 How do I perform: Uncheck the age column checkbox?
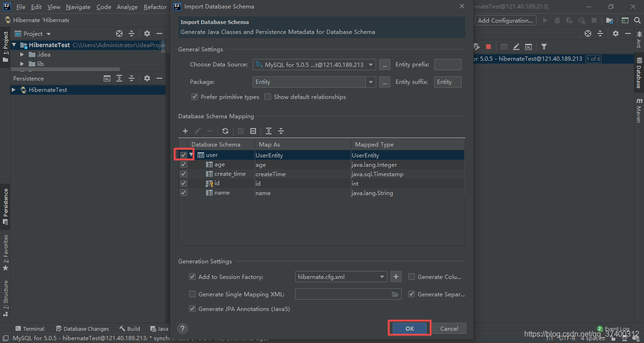[x=183, y=164]
